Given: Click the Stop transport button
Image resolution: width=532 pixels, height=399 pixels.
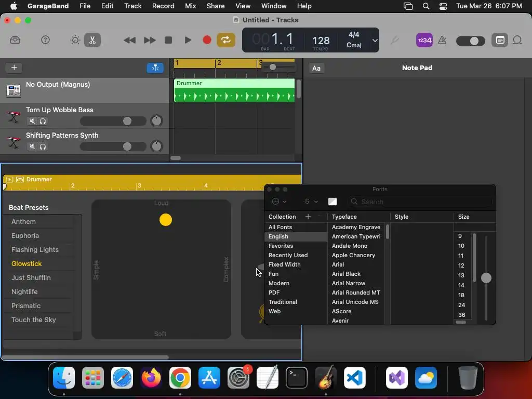Looking at the screenshot, I should click(x=168, y=40).
